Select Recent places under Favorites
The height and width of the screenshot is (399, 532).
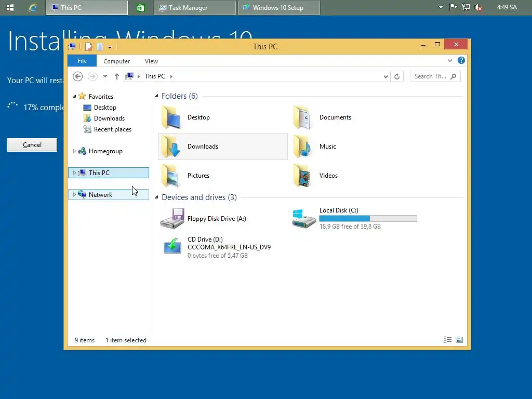tap(112, 129)
